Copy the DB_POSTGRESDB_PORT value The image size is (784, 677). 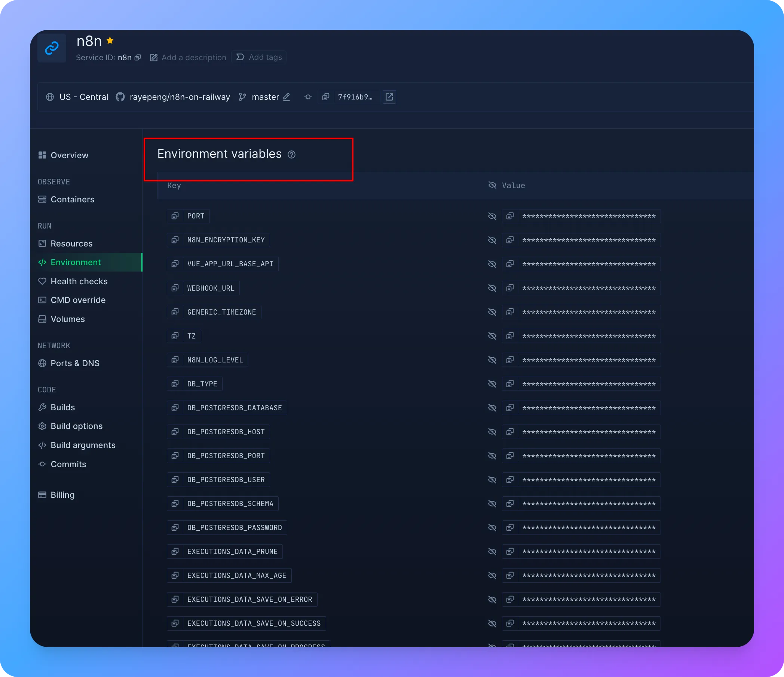tap(510, 456)
